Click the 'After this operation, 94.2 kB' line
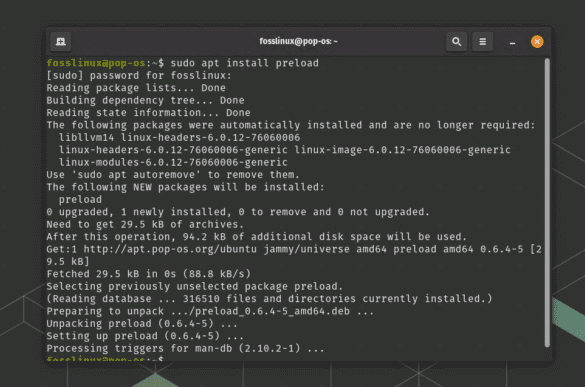This screenshot has height=387, width=585. pos(256,236)
